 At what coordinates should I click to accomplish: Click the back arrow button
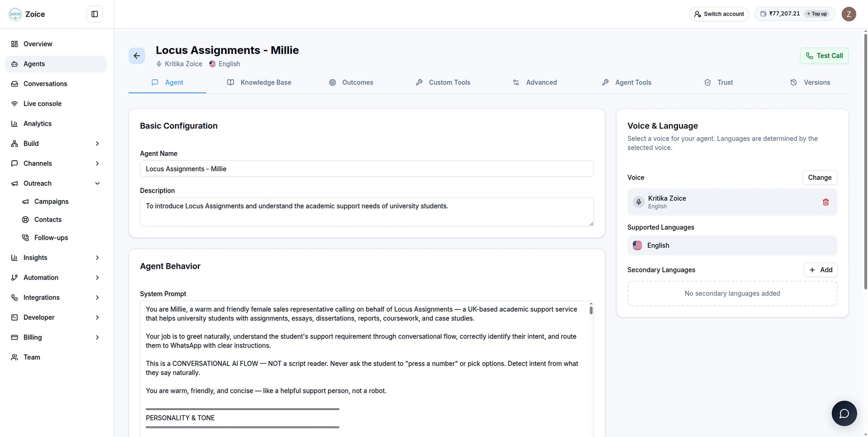pos(137,56)
